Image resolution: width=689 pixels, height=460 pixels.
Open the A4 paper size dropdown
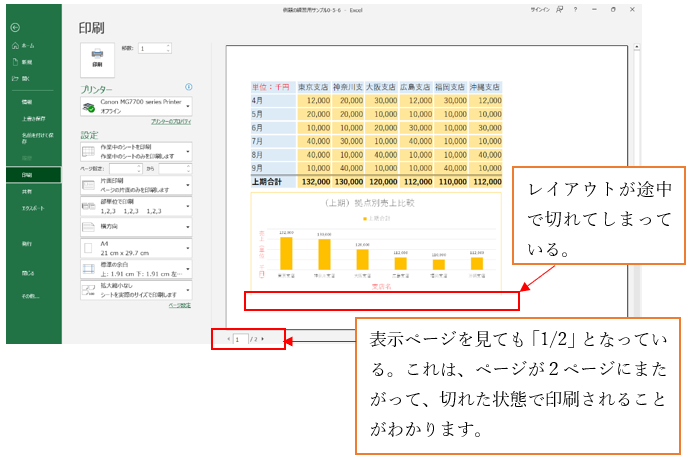pos(137,246)
